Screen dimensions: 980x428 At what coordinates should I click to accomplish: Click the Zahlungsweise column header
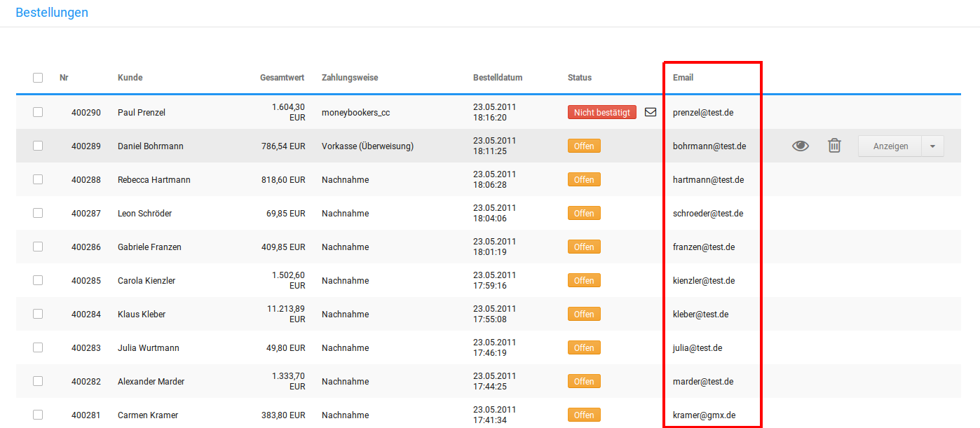[350, 78]
